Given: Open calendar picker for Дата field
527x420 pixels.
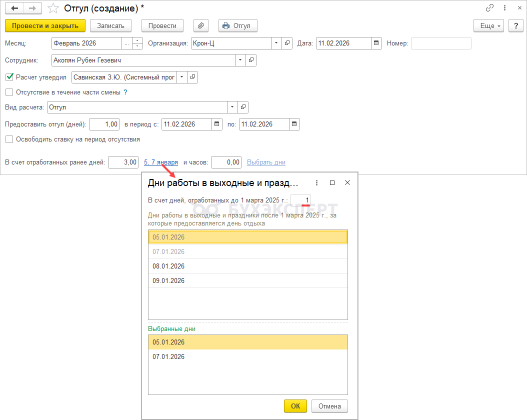Looking at the screenshot, I should [377, 43].
